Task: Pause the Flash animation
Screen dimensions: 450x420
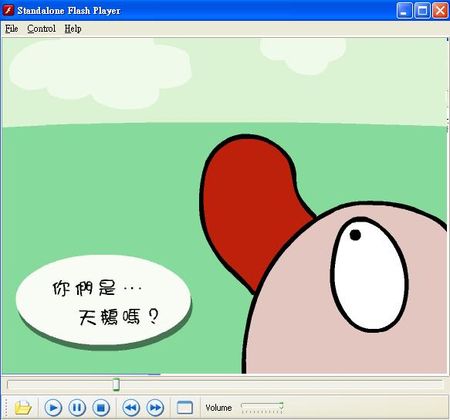Action: coord(77,407)
